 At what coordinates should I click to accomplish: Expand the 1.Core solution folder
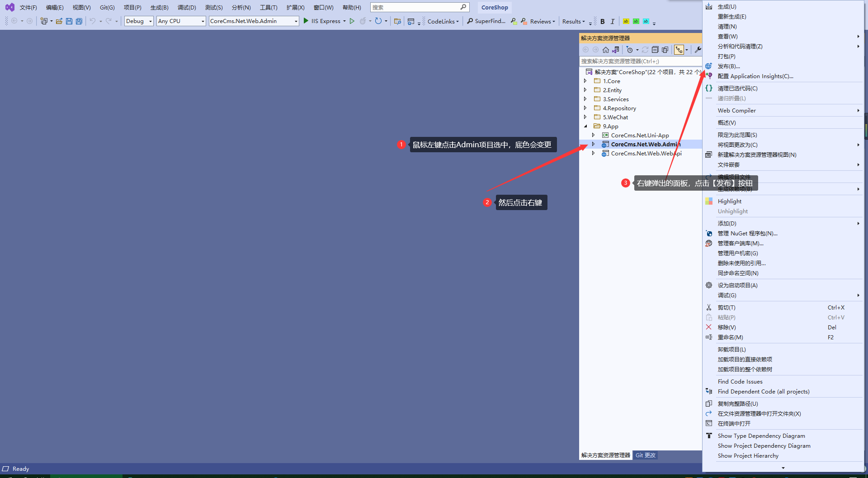[585, 81]
